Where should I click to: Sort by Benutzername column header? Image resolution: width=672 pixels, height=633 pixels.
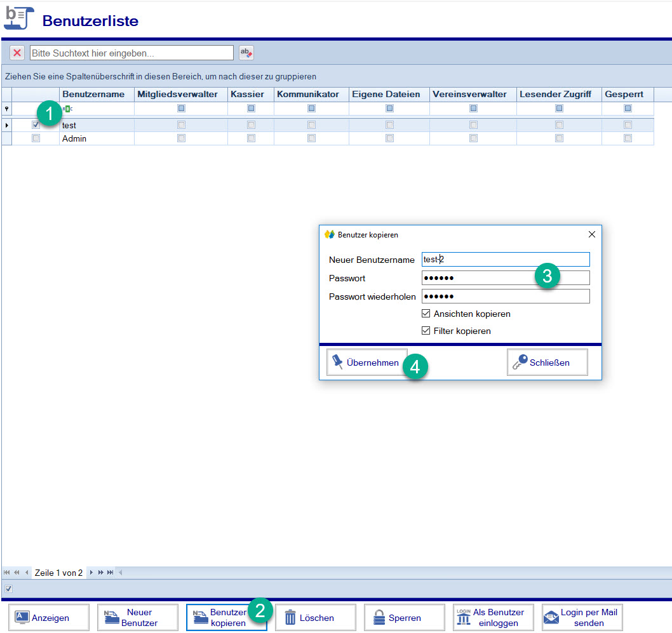pyautogui.click(x=97, y=94)
